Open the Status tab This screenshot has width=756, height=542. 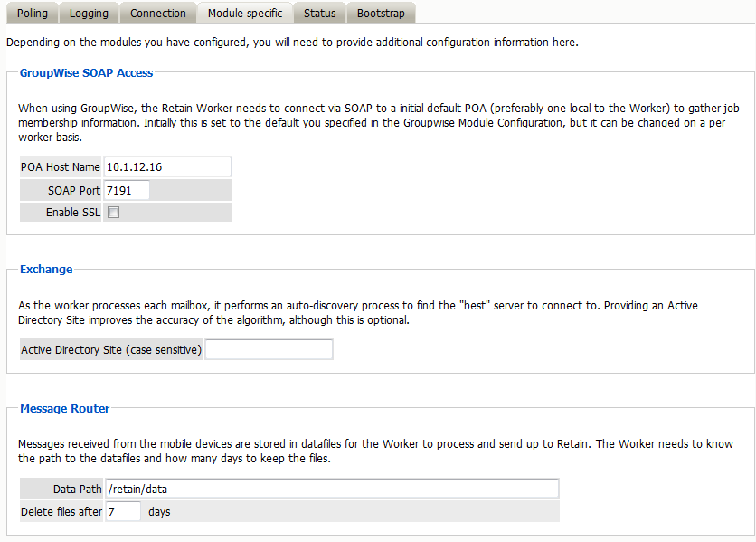(319, 14)
